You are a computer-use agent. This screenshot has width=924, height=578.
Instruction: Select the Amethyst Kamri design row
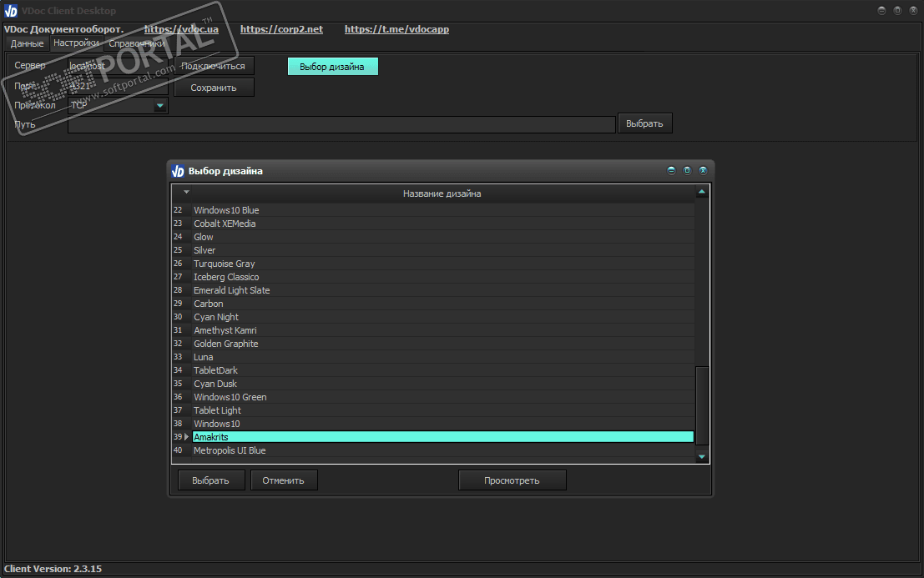click(433, 330)
